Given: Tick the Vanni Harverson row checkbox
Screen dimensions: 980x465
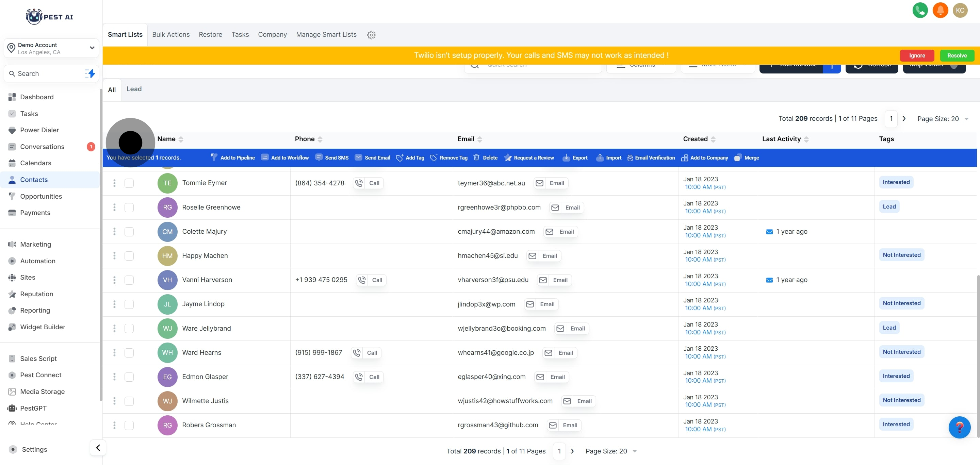Looking at the screenshot, I should click(x=129, y=280).
